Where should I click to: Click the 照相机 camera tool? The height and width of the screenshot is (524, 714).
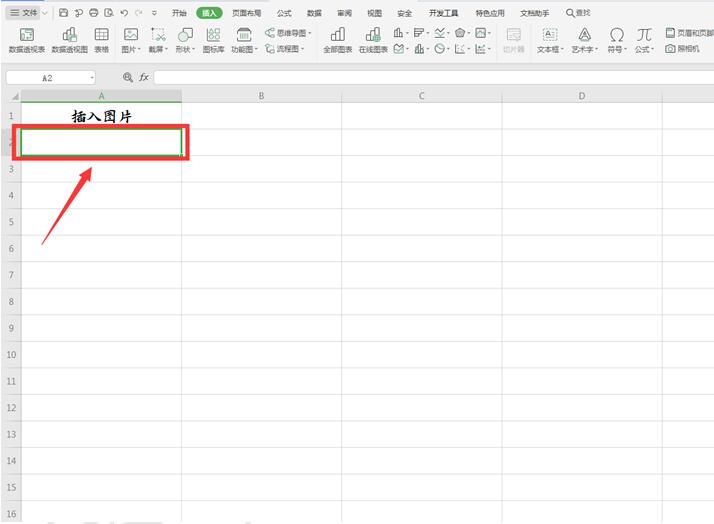point(682,48)
